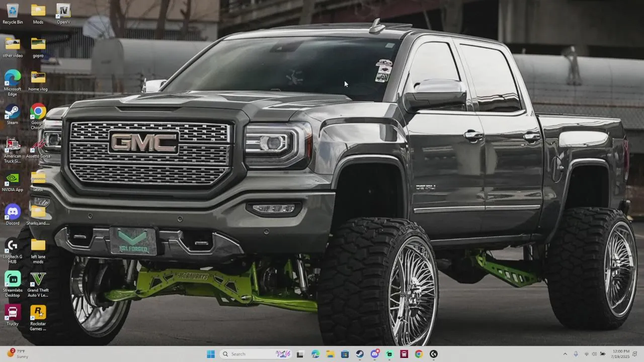Select Grand Theft Auto V desktop icon
Screen dimensions: 644x362
[x=38, y=285]
